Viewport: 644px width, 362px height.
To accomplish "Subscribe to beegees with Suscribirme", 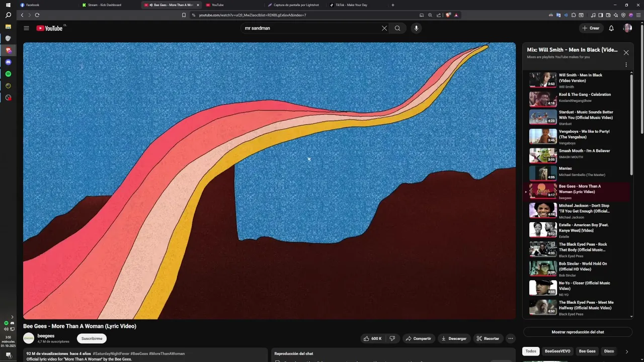I will tap(92, 338).
